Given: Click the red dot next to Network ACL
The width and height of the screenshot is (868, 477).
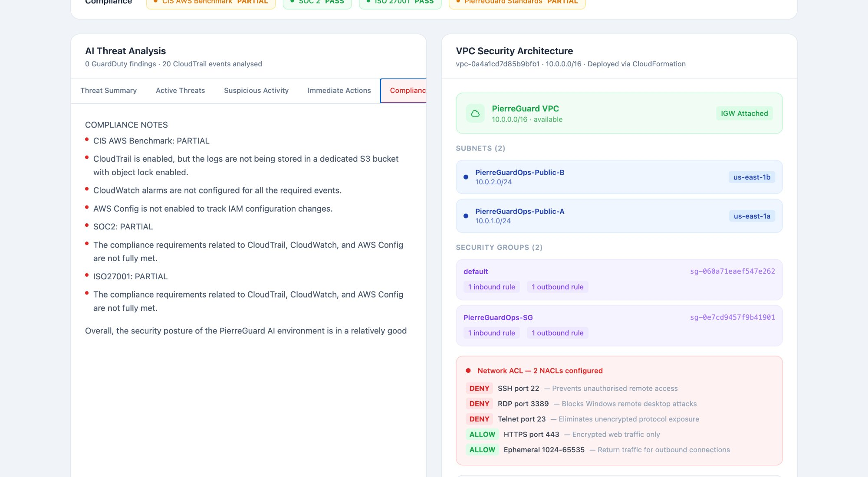Looking at the screenshot, I should point(468,371).
